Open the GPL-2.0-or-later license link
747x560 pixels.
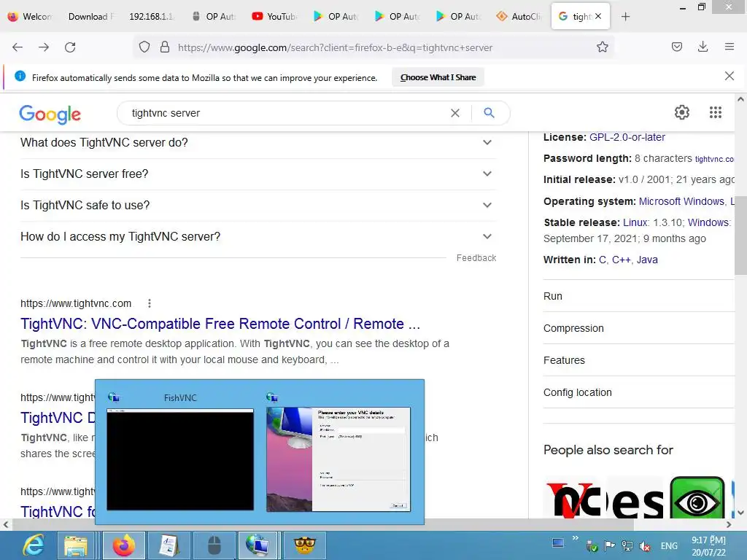627,137
